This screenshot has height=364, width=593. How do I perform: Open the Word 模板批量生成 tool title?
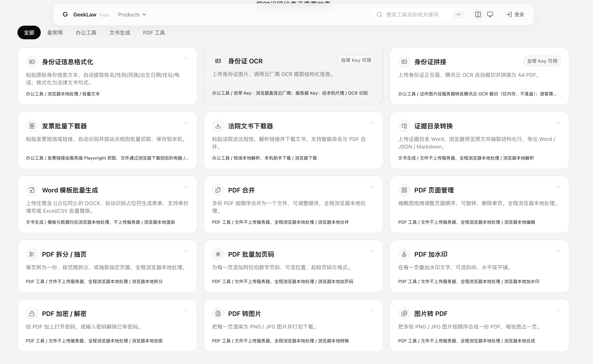(x=70, y=190)
